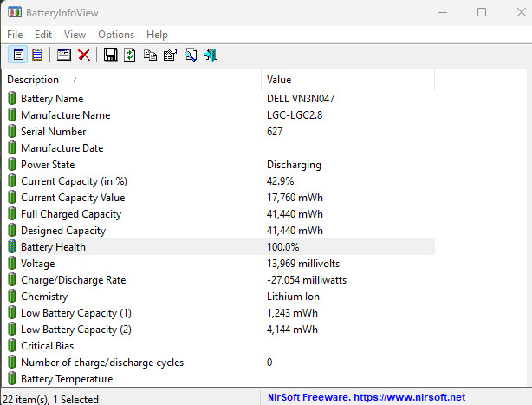532x405 pixels.
Task: Select the Battery Information view toolbar icon
Action: point(18,55)
